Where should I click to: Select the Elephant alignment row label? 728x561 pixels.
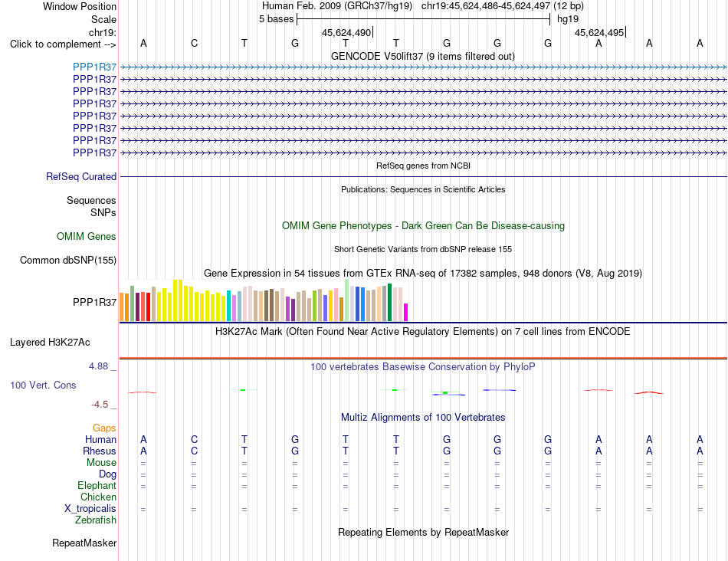[x=97, y=485]
